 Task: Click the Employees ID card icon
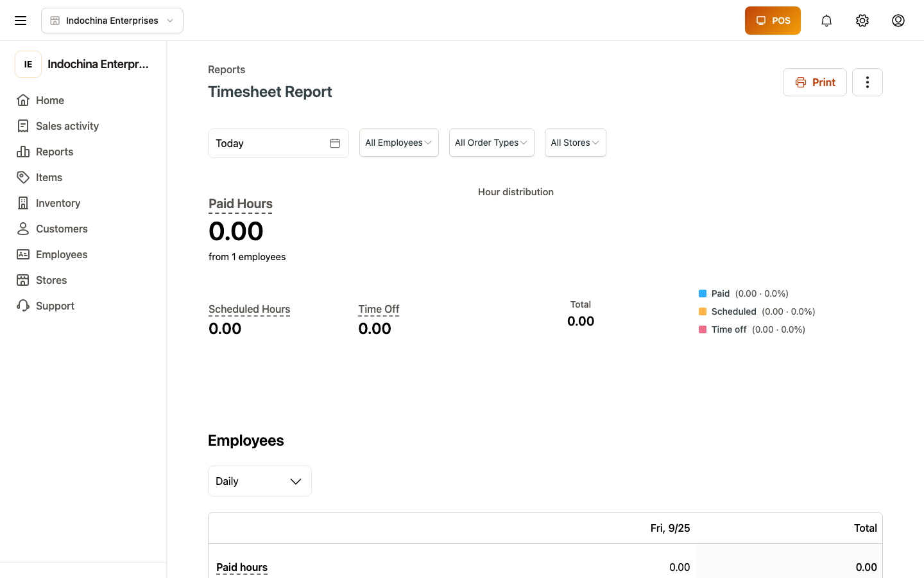23,254
